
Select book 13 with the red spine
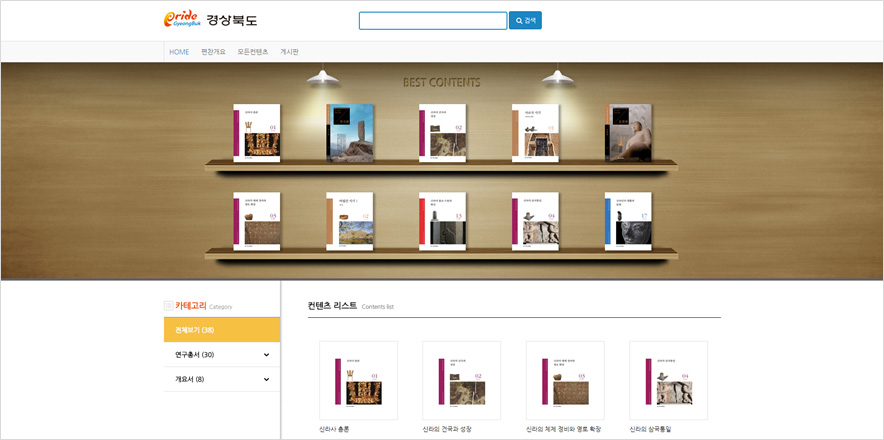click(x=442, y=221)
